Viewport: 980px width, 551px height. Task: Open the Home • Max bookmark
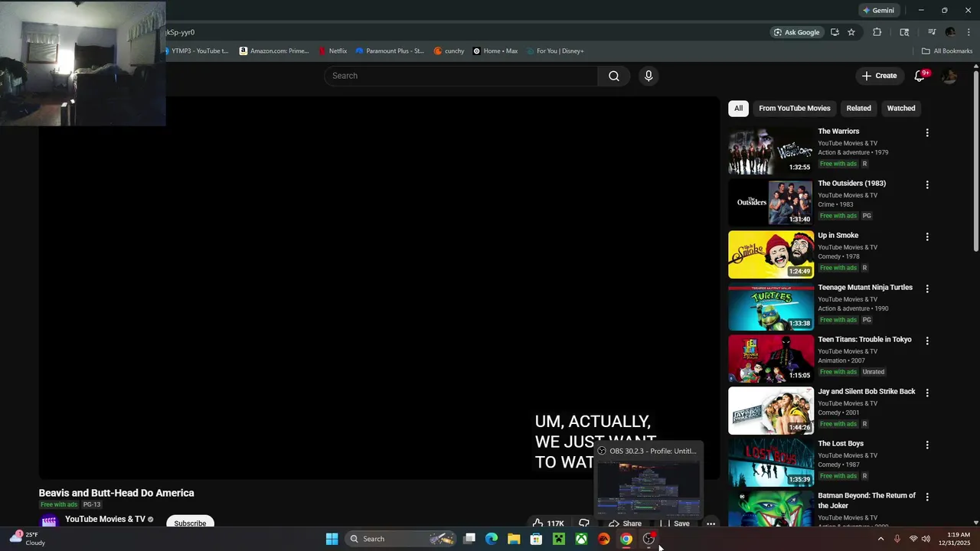pos(495,51)
